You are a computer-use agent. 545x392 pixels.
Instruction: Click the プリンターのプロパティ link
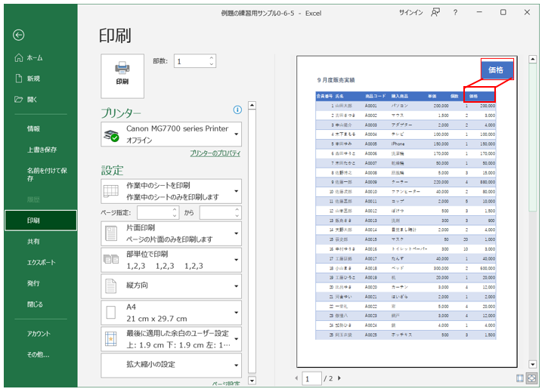215,153
